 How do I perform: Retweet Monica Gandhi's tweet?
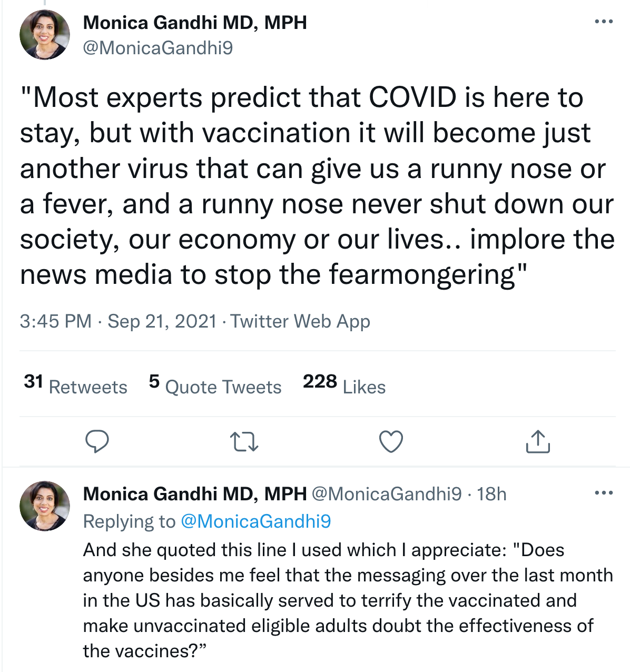(x=245, y=441)
